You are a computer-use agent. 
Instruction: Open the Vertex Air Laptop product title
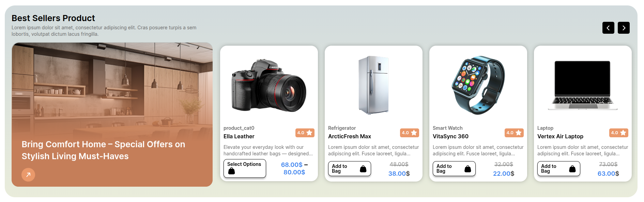pyautogui.click(x=560, y=136)
